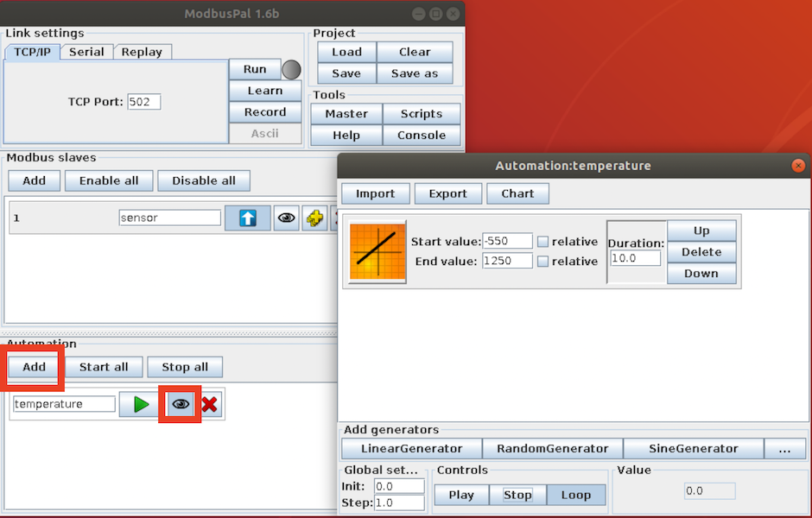
Task: Click the Save project button
Action: coord(347,73)
